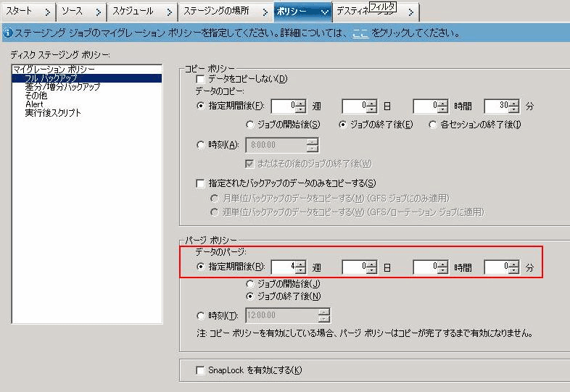Select purge ジョブの開始後(J) radio
The image size is (570, 392).
click(249, 284)
